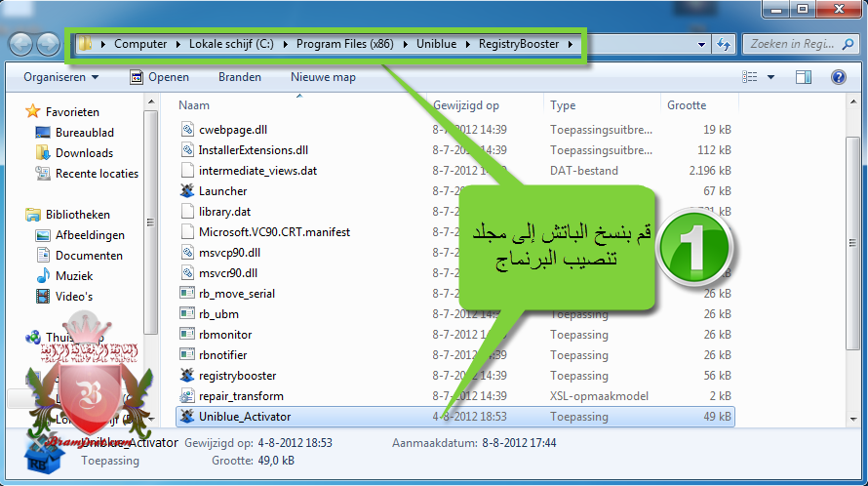Viewport: 868px width, 486px height.
Task: Open Bibliotheken in the navigation pane
Action: tap(77, 215)
